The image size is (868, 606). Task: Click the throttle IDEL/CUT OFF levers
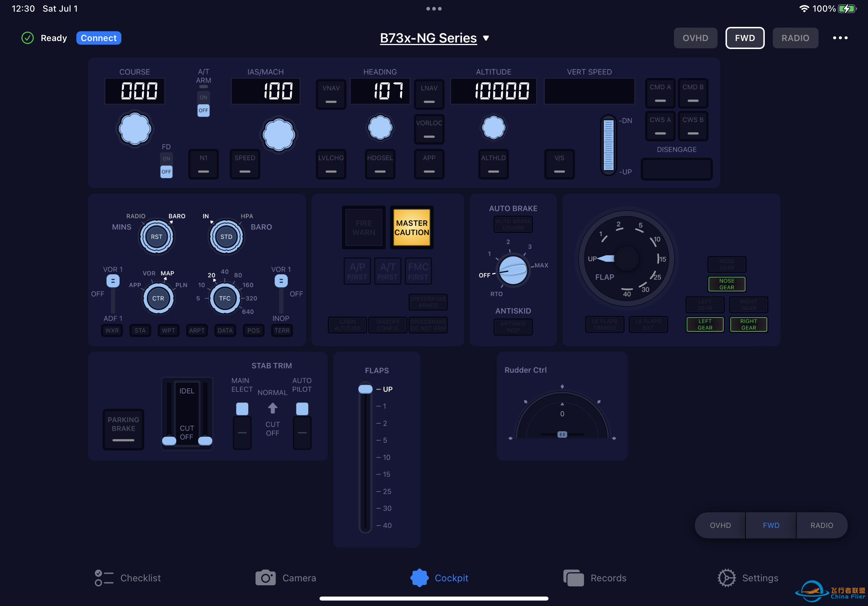[187, 414]
